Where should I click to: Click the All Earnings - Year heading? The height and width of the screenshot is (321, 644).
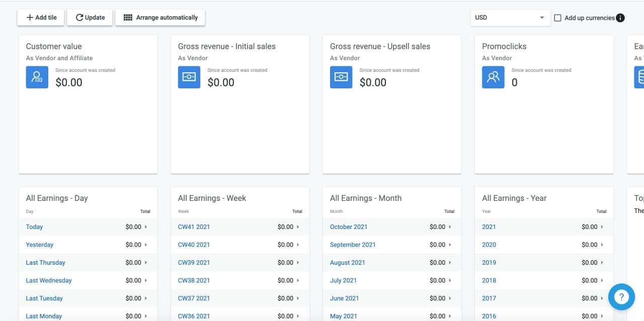tap(514, 198)
